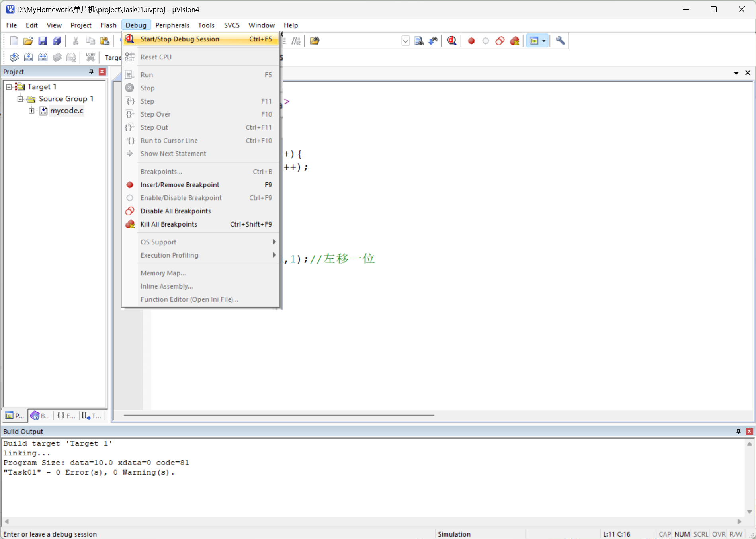Image resolution: width=756 pixels, height=539 pixels.
Task: Click the Enable/Disable Breakpoint toolbar icon
Action: point(486,41)
